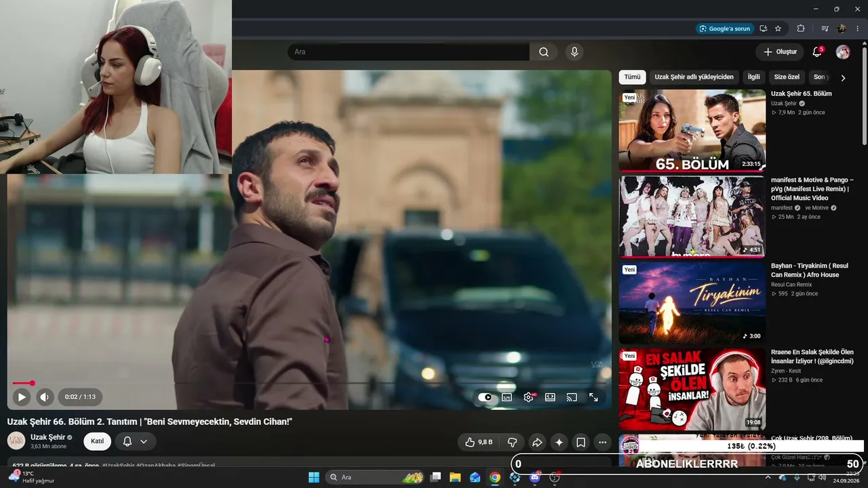Show more filter chips arrow
Image resolution: width=868 pixels, height=488 pixels.
(x=843, y=78)
